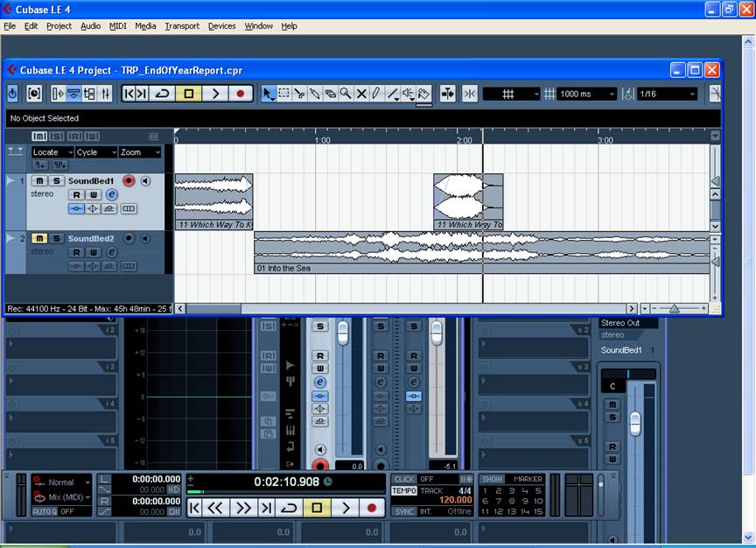Select the Mute X tool
The height and width of the screenshot is (548, 756).
[361, 94]
